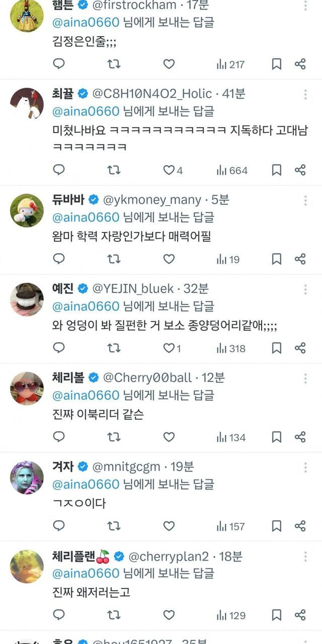Open 예진's profile picture
The image size is (322, 644).
point(27,299)
